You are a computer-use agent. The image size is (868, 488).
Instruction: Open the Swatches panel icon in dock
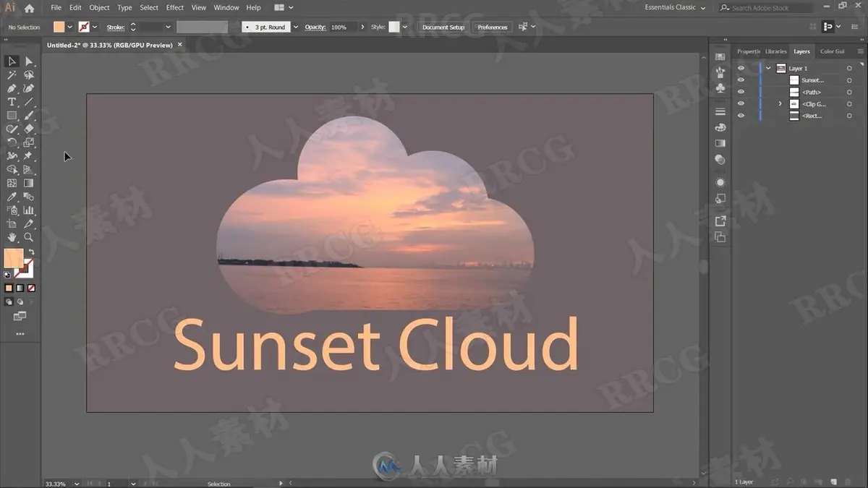point(720,56)
